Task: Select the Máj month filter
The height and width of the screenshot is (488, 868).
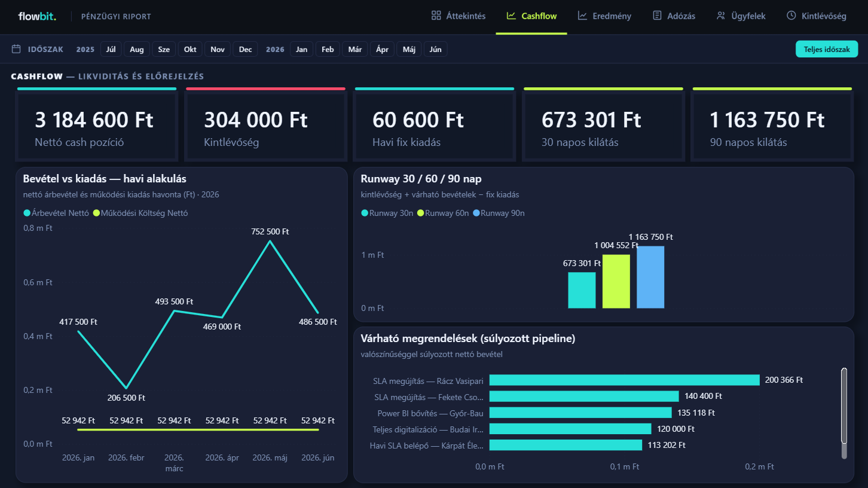Action: 409,50
